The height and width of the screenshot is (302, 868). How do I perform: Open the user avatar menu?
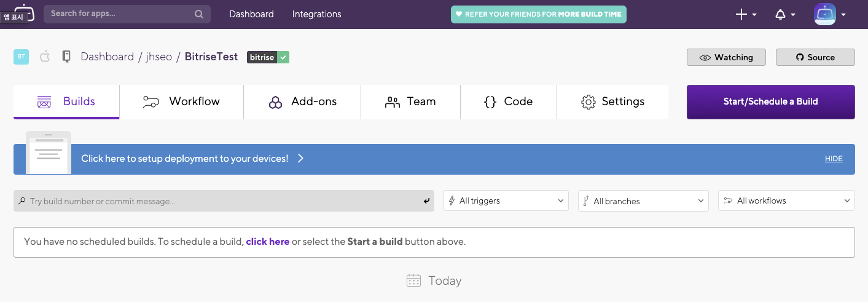[830, 14]
